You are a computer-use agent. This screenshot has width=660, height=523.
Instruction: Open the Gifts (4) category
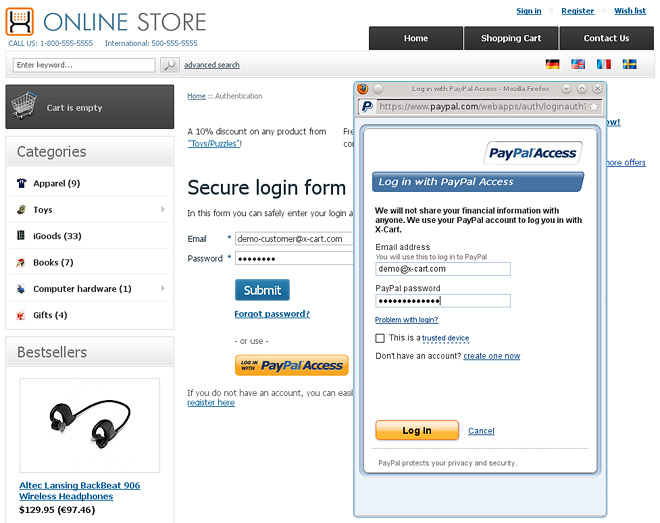[50, 315]
